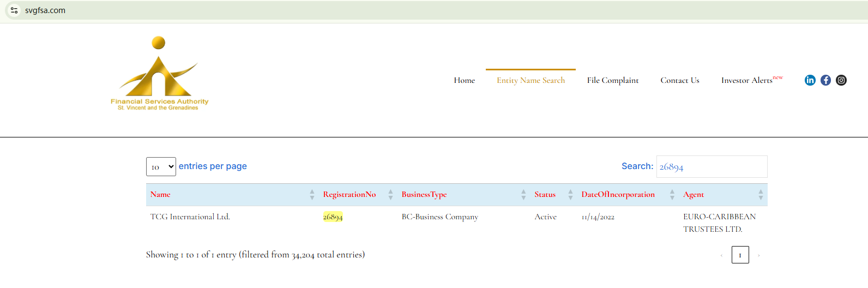Click the Status column header text
The width and height of the screenshot is (868, 288).
545,195
